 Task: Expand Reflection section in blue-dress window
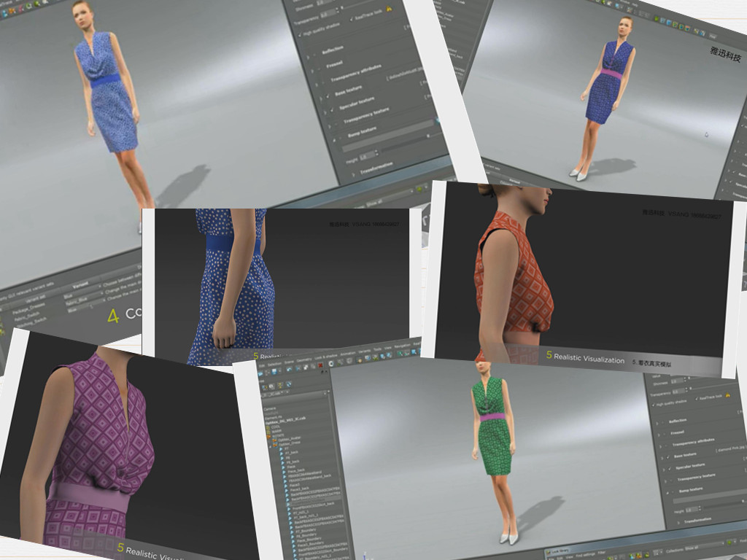[308, 57]
